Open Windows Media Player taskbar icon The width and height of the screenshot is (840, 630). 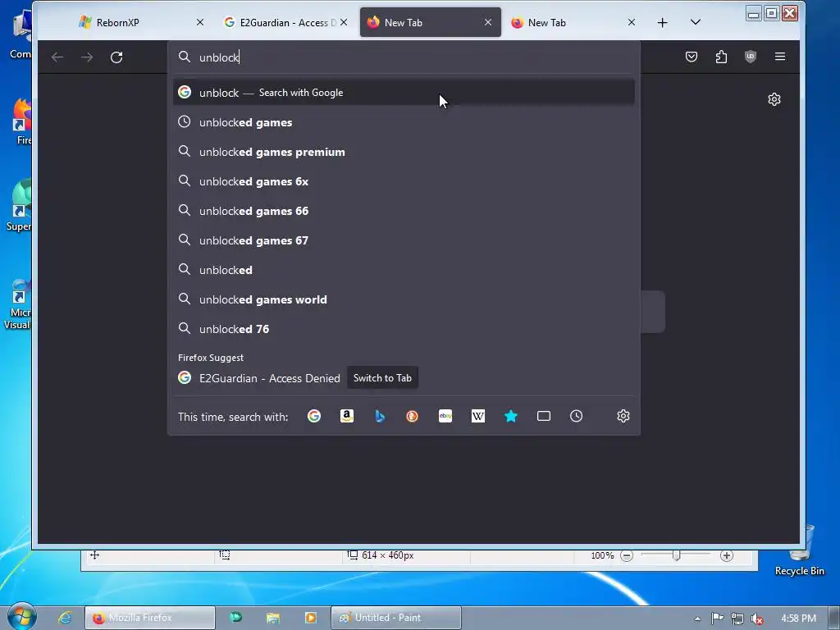310,618
